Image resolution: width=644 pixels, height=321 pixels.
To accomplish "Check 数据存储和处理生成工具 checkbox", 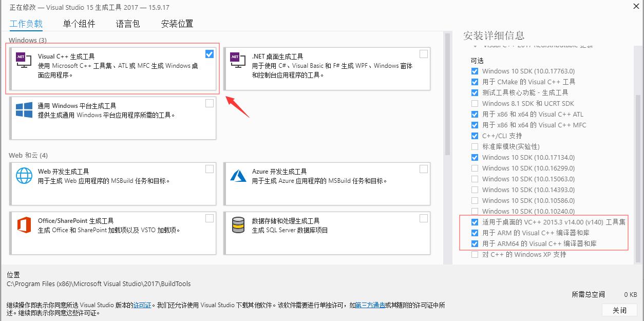I will [423, 218].
